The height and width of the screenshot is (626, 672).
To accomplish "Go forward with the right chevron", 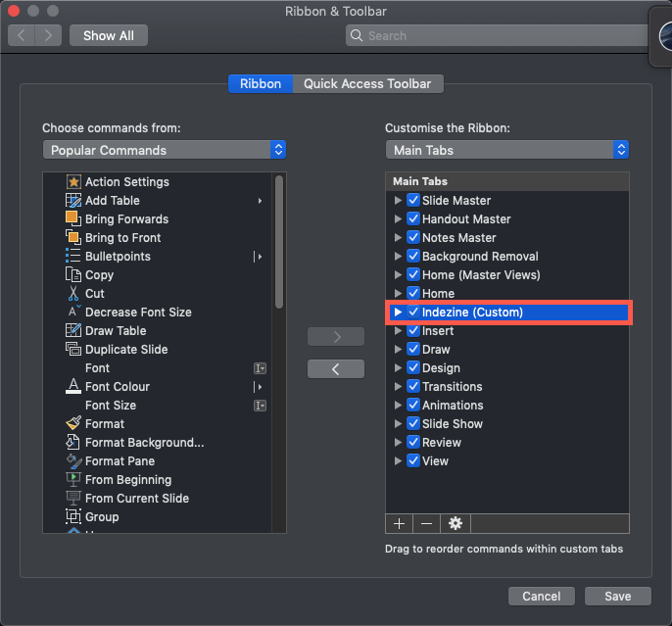I will tap(48, 35).
